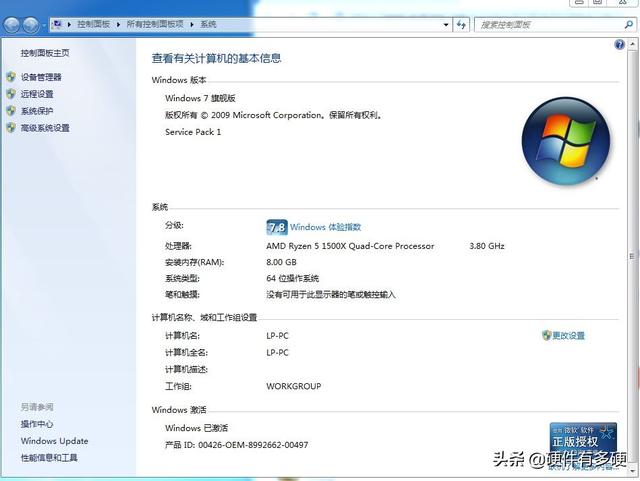Click the Windows 7 旗舰版 text
The height and width of the screenshot is (481, 640).
[200, 98]
